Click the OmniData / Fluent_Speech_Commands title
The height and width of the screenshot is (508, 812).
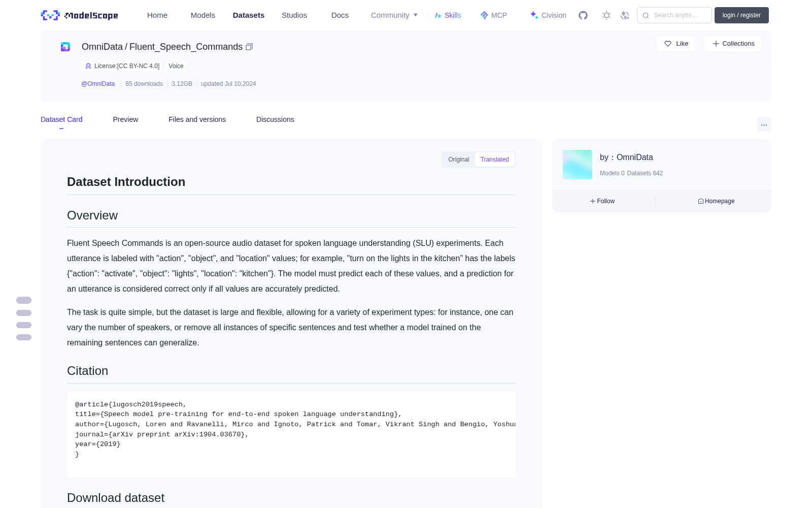click(162, 47)
